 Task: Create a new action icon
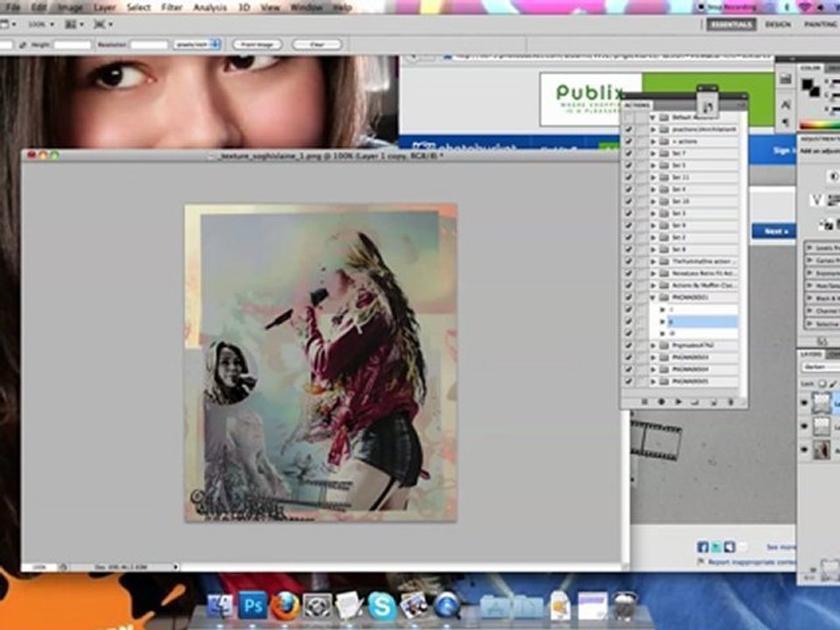coord(712,402)
